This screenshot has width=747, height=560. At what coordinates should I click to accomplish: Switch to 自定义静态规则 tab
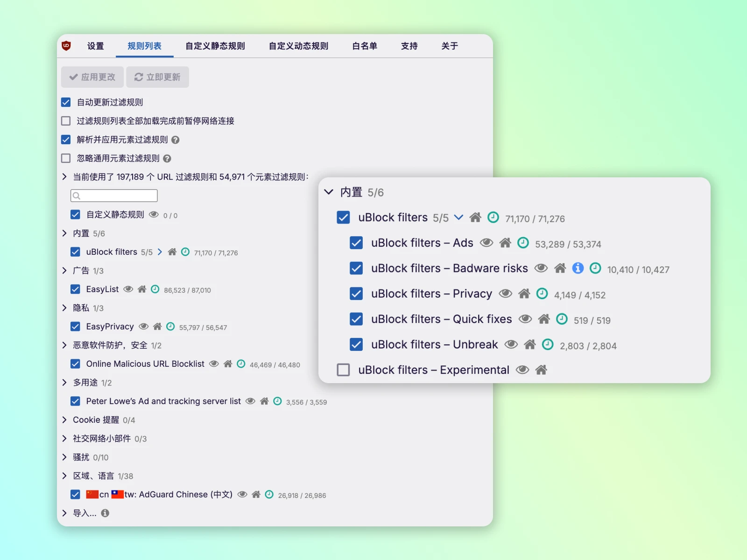click(215, 46)
